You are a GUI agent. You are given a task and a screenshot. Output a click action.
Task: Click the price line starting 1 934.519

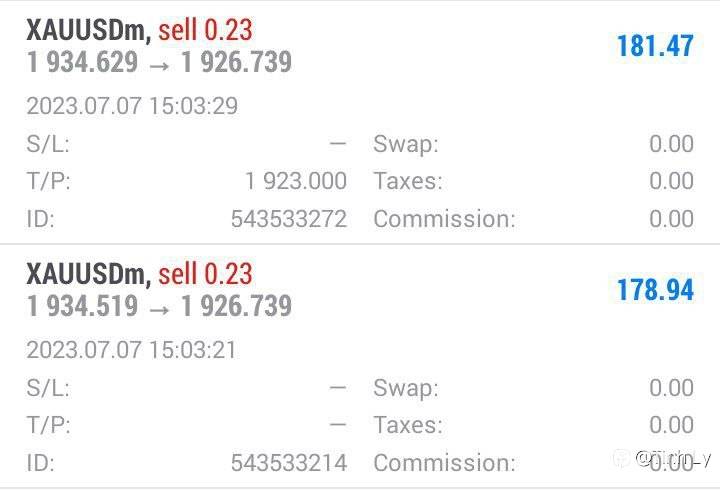159,306
